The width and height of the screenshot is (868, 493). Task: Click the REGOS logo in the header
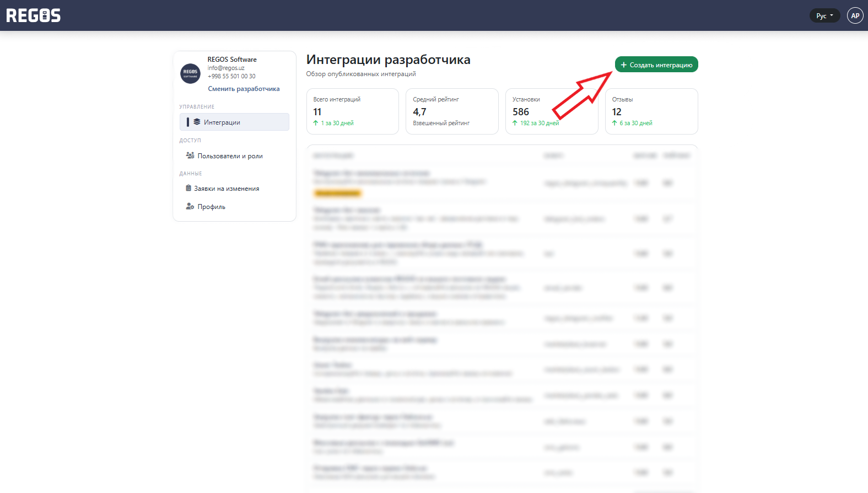pos(34,15)
